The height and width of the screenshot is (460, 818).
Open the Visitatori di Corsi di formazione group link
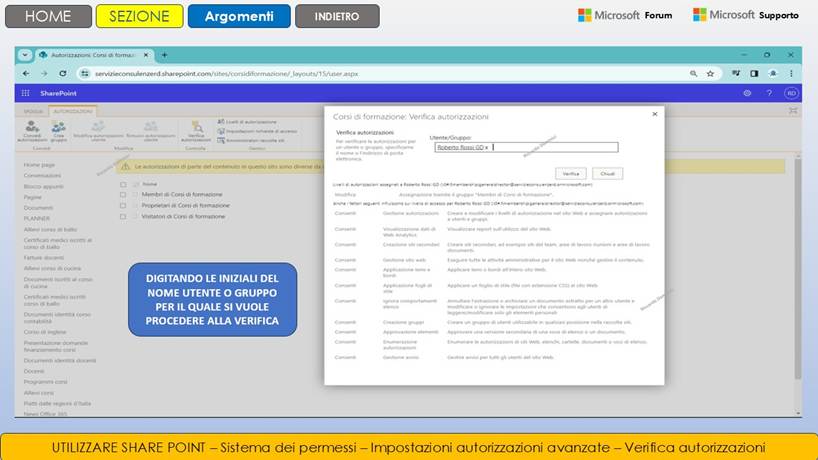[184, 216]
